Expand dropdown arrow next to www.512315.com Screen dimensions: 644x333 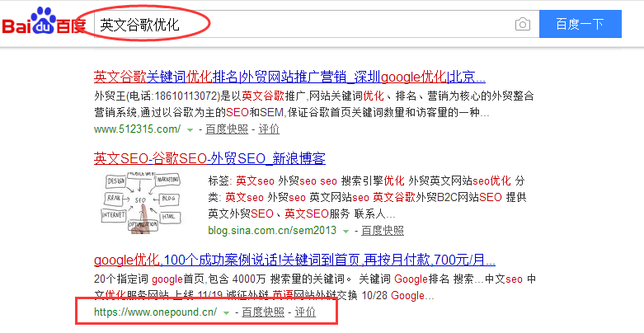(x=190, y=129)
